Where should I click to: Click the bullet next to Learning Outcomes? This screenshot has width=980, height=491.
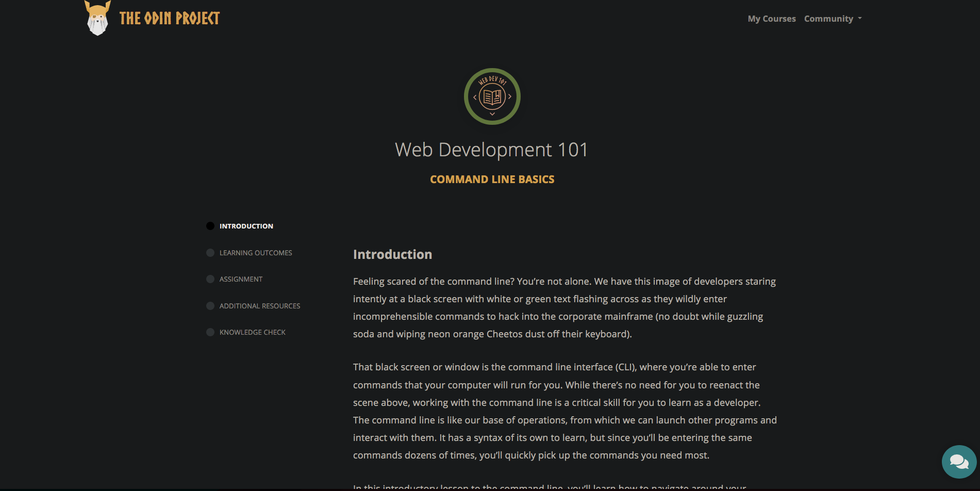[x=210, y=253]
